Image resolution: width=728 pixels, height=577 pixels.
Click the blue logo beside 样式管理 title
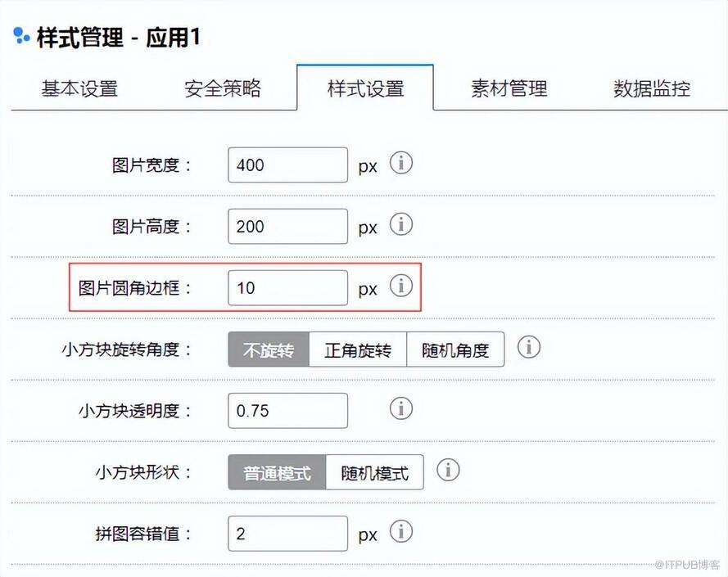pos(21,36)
